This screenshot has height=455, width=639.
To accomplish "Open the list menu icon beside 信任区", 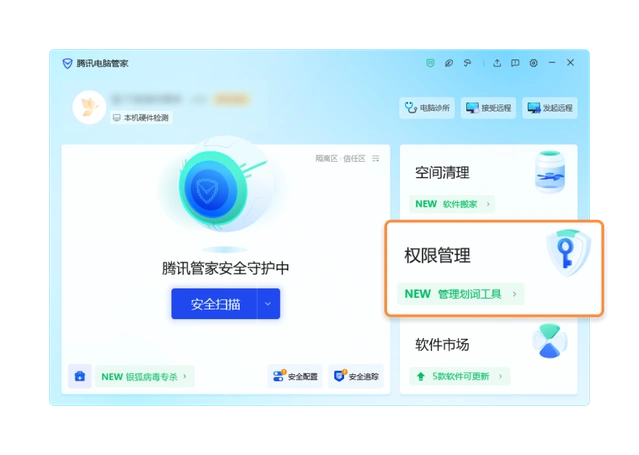I will [x=376, y=158].
